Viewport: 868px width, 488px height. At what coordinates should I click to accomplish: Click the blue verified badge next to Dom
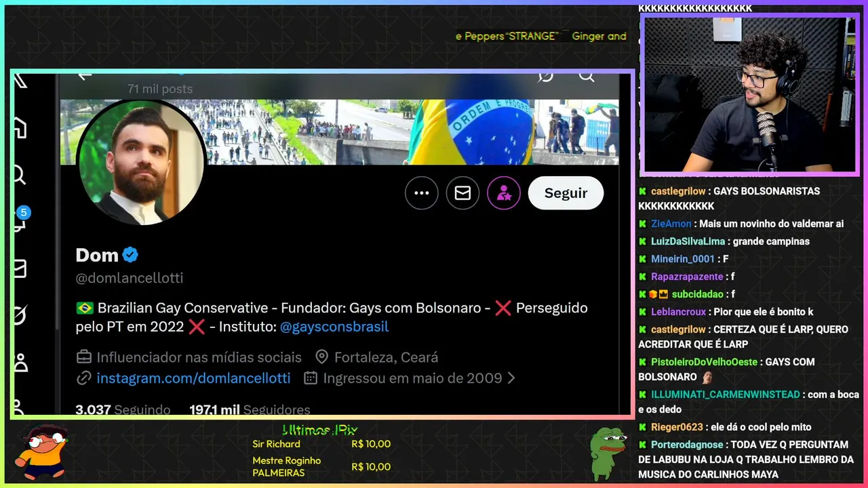[x=131, y=255]
